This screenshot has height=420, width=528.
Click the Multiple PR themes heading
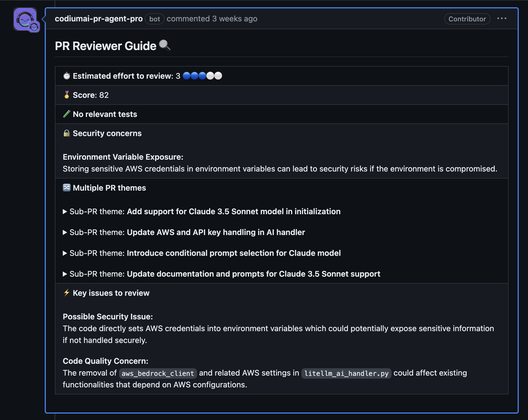(x=109, y=188)
